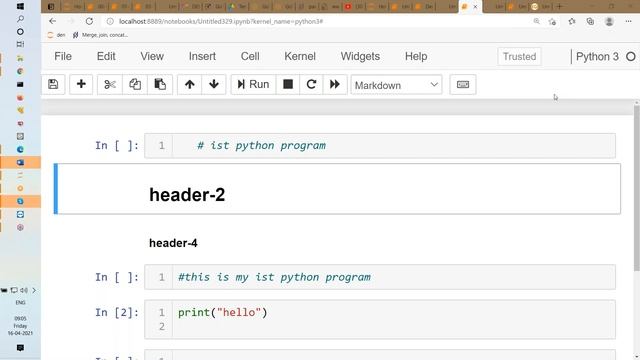Open the Cell menu
Image resolution: width=640 pixels, height=360 pixels.
pos(250,56)
